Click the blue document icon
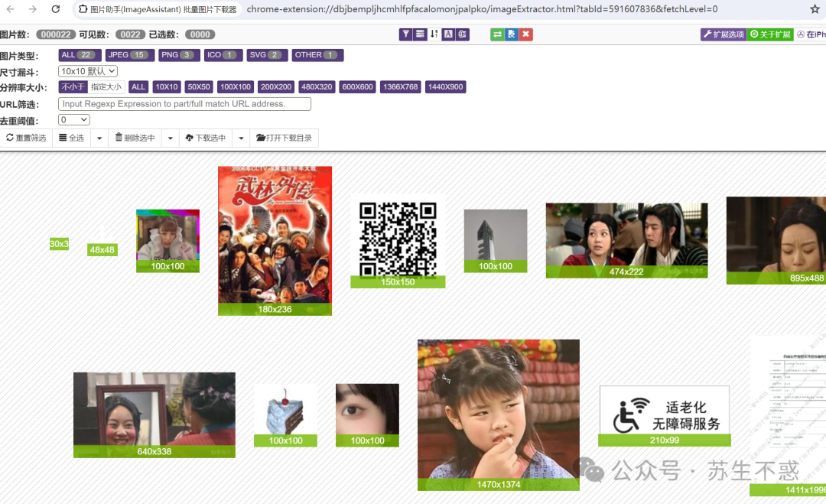This screenshot has width=826, height=504. 512,34
